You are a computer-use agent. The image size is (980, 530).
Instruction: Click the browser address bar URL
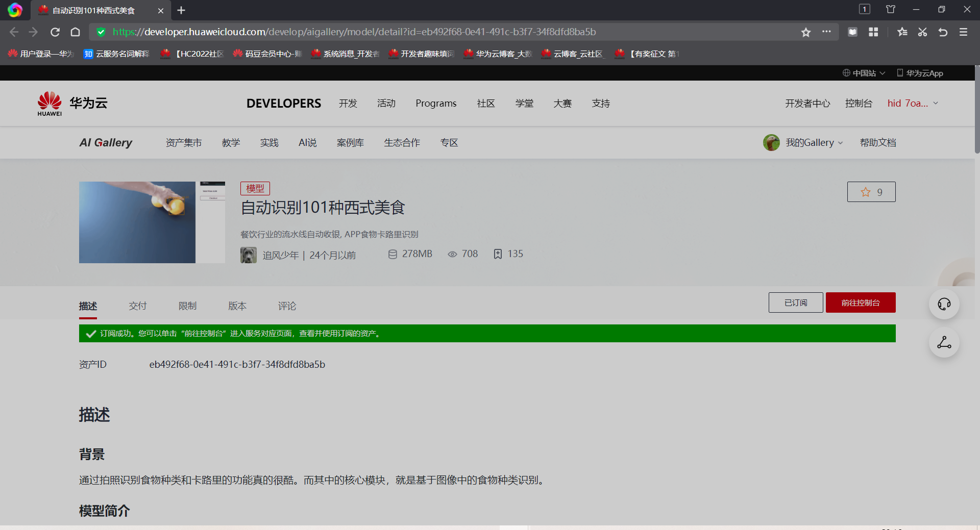tap(354, 32)
